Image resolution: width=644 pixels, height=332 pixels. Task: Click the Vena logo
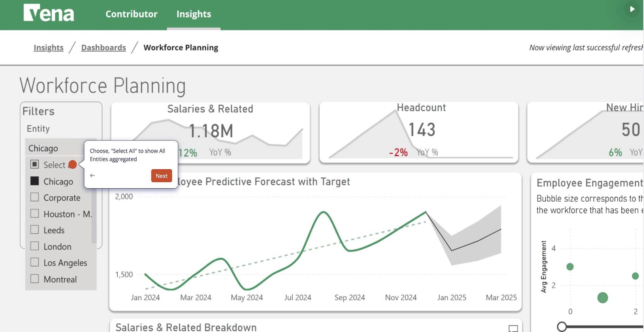coord(49,13)
